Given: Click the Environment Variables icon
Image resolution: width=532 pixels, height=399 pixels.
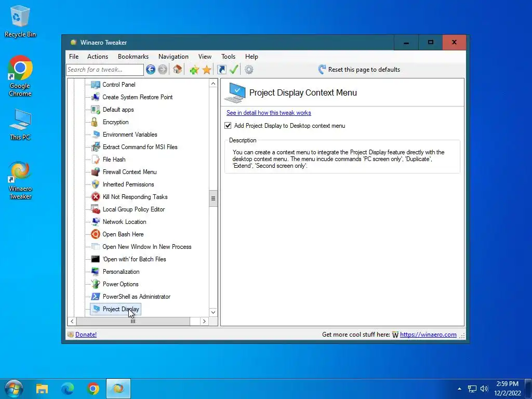Looking at the screenshot, I should click(96, 135).
